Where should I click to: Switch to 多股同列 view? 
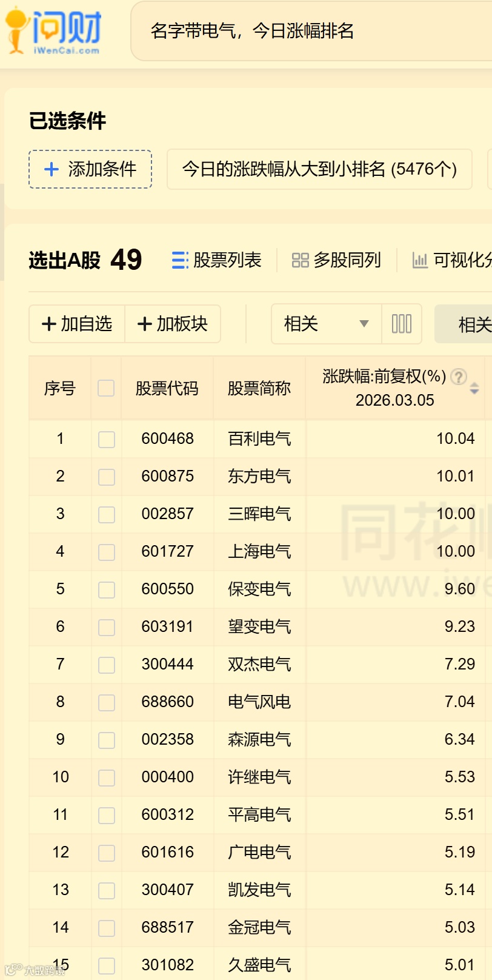click(x=336, y=260)
